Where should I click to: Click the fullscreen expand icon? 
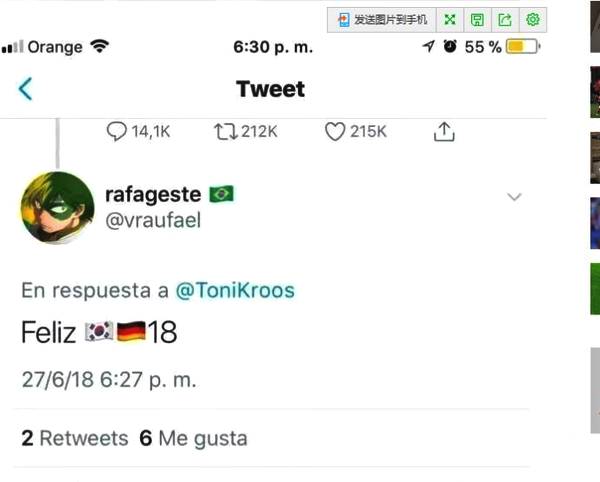[451, 19]
